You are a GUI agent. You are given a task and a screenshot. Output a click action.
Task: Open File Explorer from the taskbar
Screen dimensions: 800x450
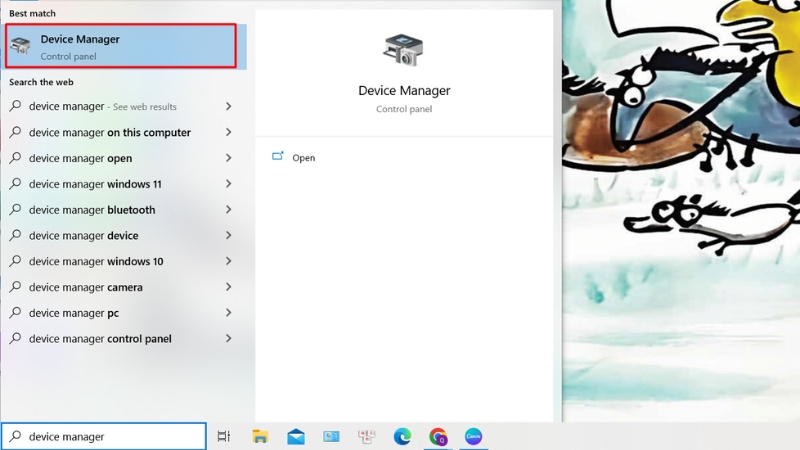(260, 436)
